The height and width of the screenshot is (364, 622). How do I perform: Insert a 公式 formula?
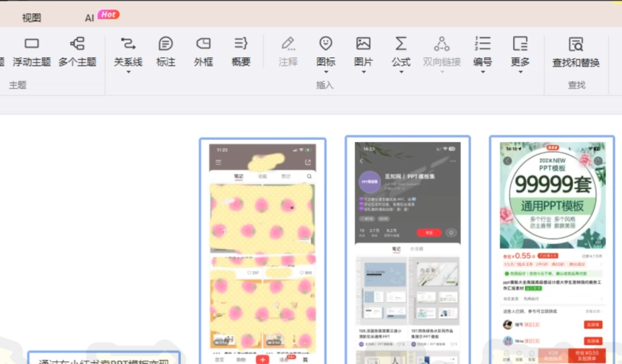(401, 44)
